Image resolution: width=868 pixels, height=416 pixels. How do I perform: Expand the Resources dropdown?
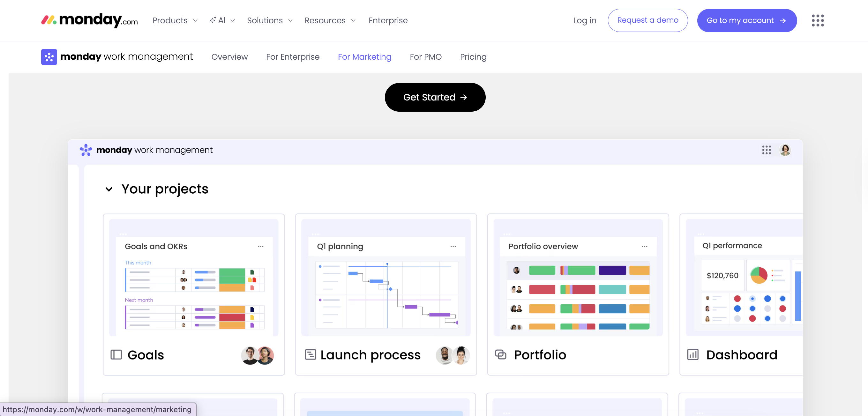point(330,20)
